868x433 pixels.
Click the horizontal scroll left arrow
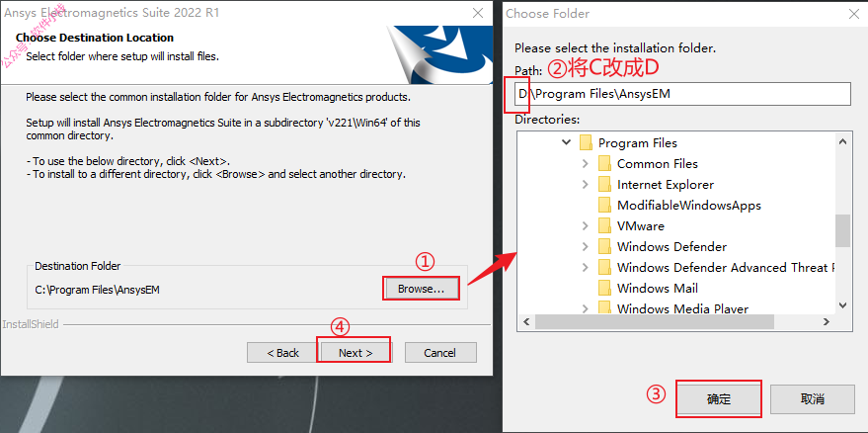pyautogui.click(x=526, y=321)
